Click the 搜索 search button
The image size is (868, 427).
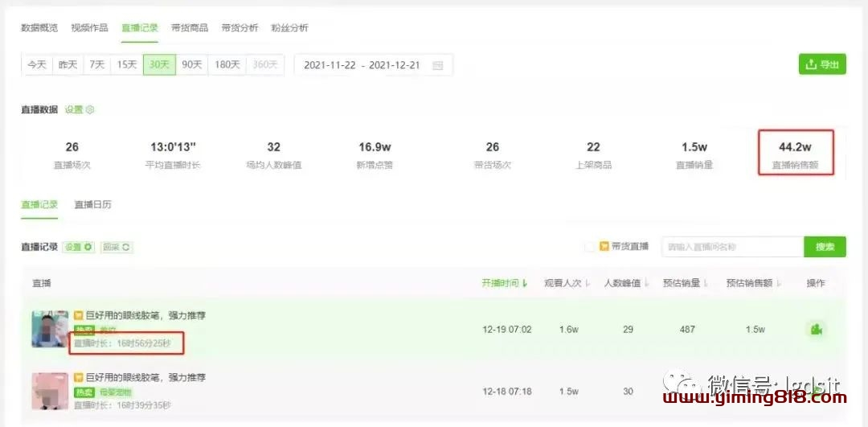825,247
